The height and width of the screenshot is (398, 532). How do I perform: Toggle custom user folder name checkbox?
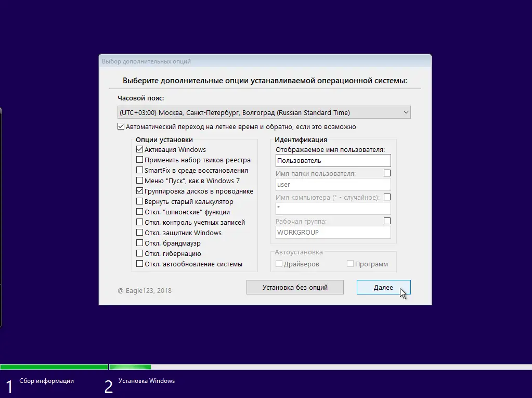(387, 172)
